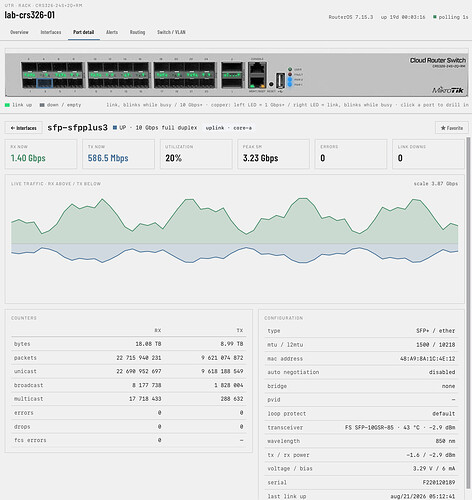
Task: Click the LINK DOWNS 0 card
Action: 428,154
